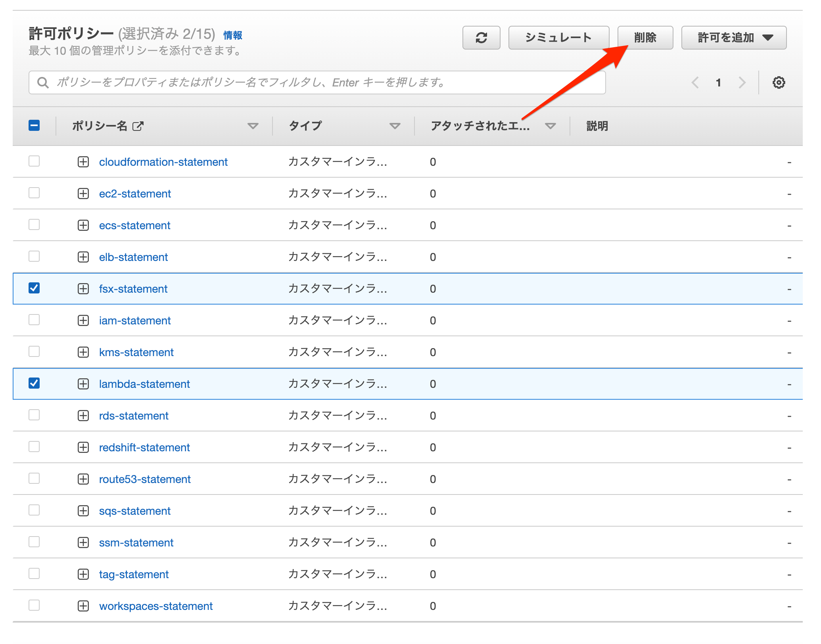The image size is (821, 644).
Task: Expand ec2-statement policy details
Action: (x=83, y=194)
